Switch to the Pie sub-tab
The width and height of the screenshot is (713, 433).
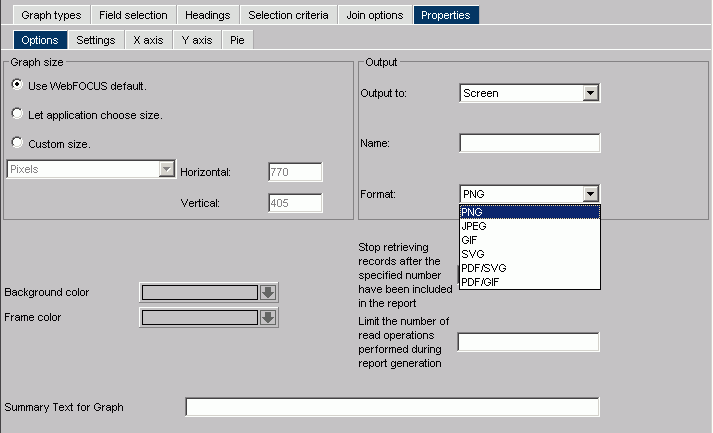click(237, 40)
